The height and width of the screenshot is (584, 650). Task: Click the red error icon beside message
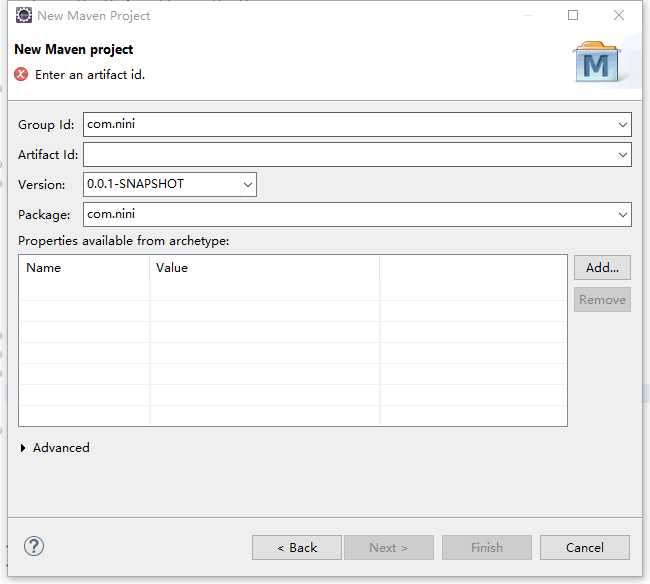click(x=21, y=75)
